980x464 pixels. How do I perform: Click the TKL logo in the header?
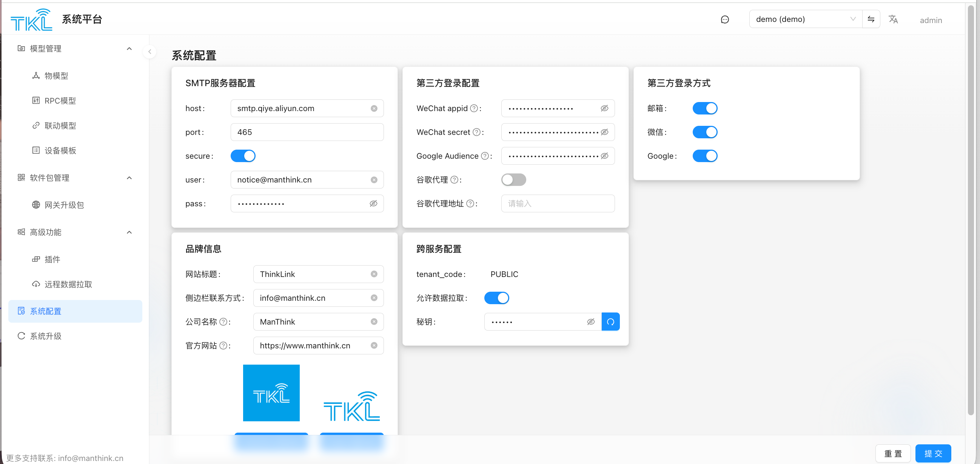point(31,19)
